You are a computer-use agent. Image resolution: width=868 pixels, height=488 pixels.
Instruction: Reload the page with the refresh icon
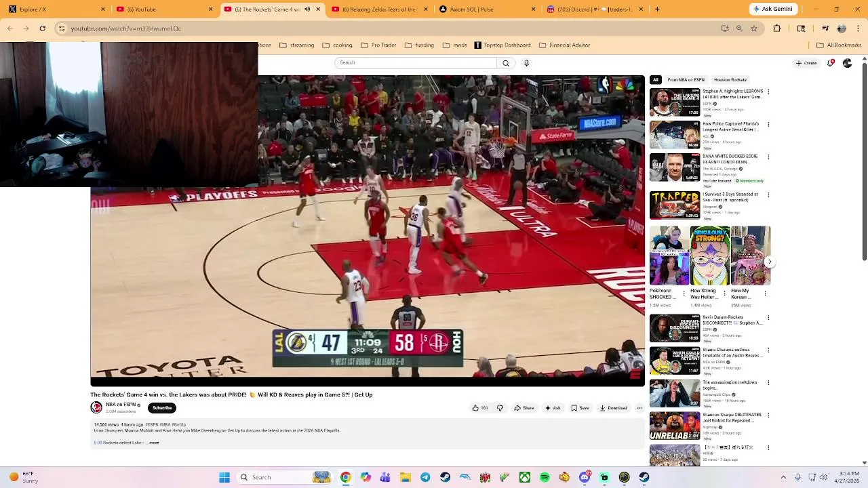pyautogui.click(x=42, y=28)
